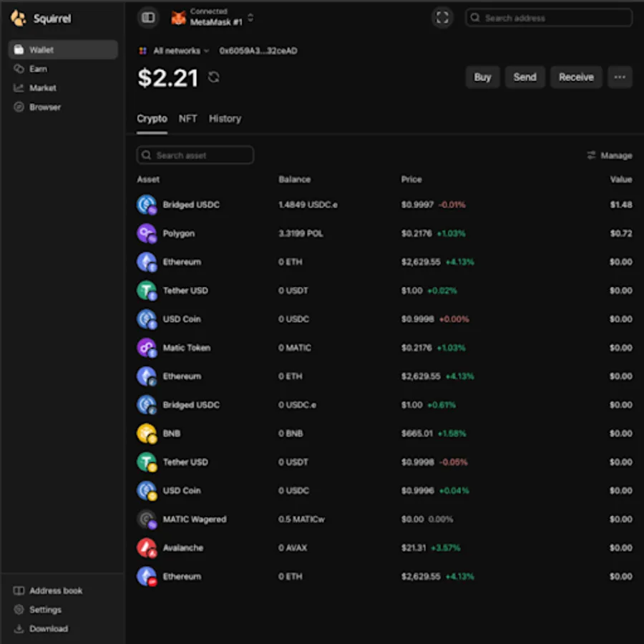Click the 0.5 MATICw balance
The height and width of the screenshot is (644, 644).
tap(301, 519)
